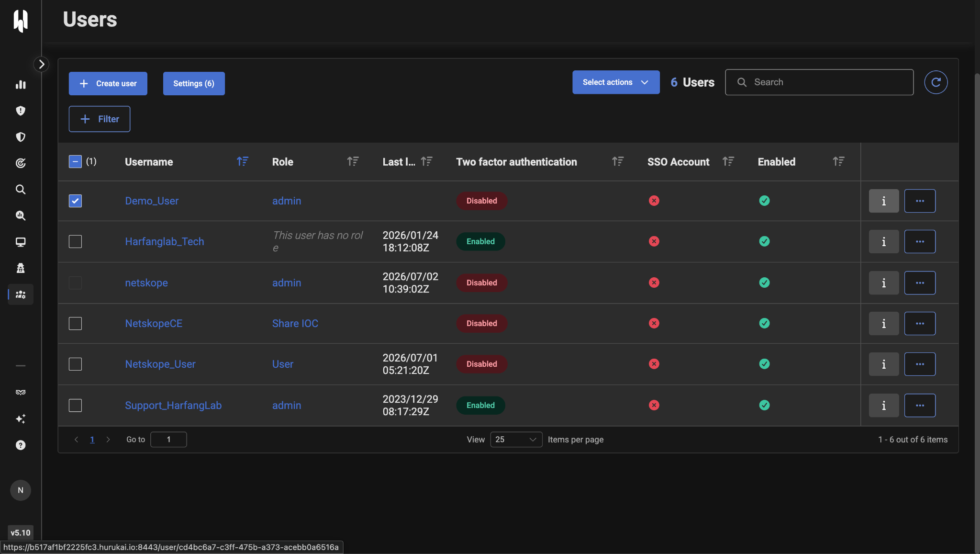Open the items per page dropdown
The height and width of the screenshot is (554, 980).
[x=516, y=440]
